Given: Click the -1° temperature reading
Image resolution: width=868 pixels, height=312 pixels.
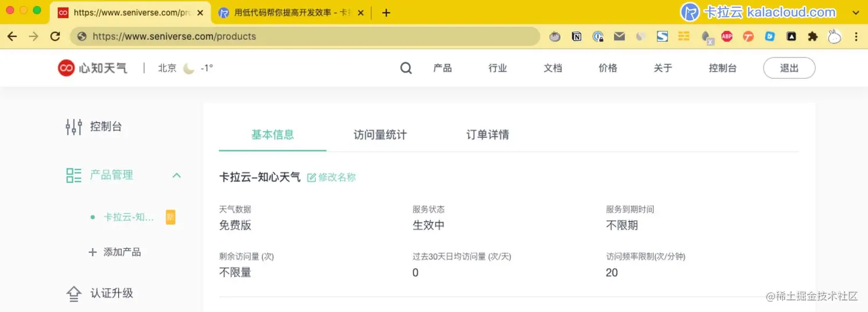Looking at the screenshot, I should pyautogui.click(x=207, y=68).
